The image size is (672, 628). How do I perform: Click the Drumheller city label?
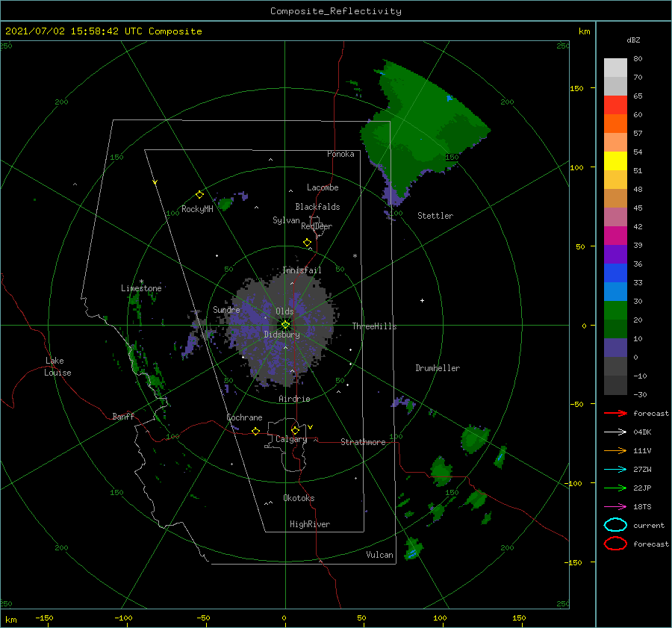coord(438,368)
